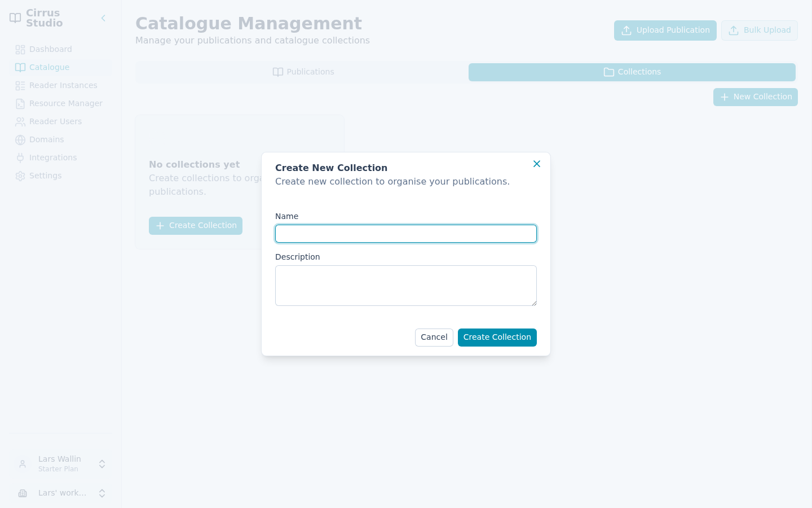
Task: Switch to the Publications tab
Action: 303,72
